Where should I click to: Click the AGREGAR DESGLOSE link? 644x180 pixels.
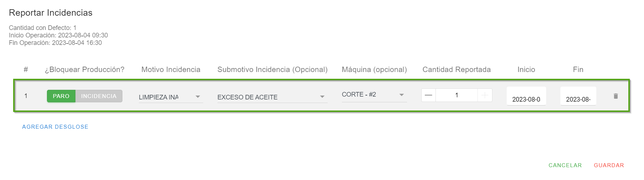coord(55,127)
